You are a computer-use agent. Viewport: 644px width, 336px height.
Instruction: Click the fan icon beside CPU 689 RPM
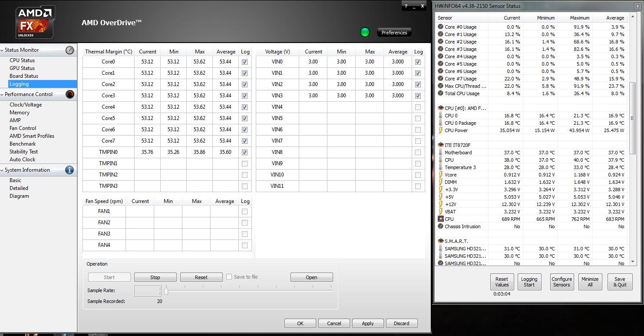pyautogui.click(x=440, y=219)
